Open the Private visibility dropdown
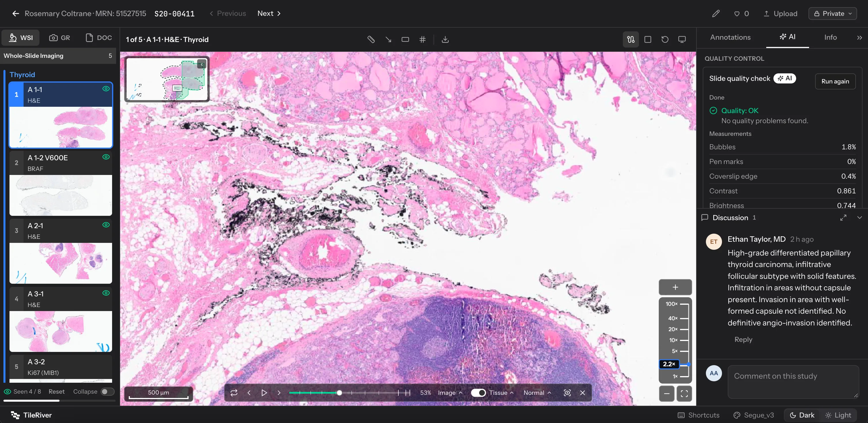This screenshot has height=423, width=868. pyautogui.click(x=833, y=14)
